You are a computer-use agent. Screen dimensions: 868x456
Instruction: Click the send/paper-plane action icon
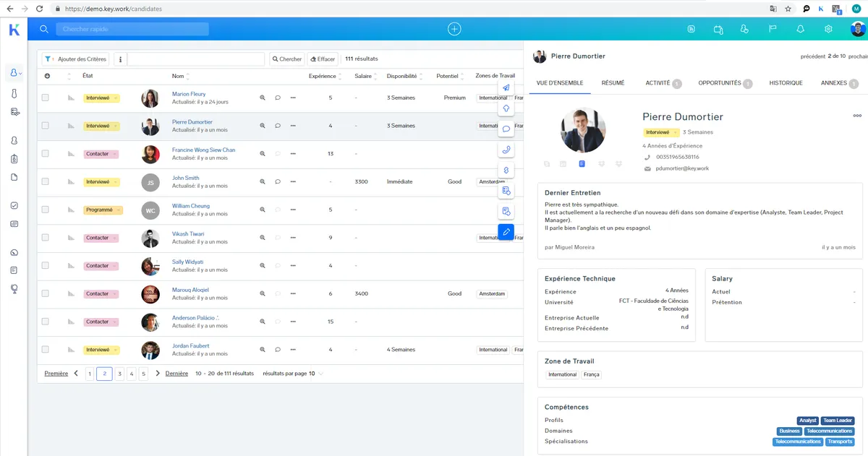[x=506, y=87]
